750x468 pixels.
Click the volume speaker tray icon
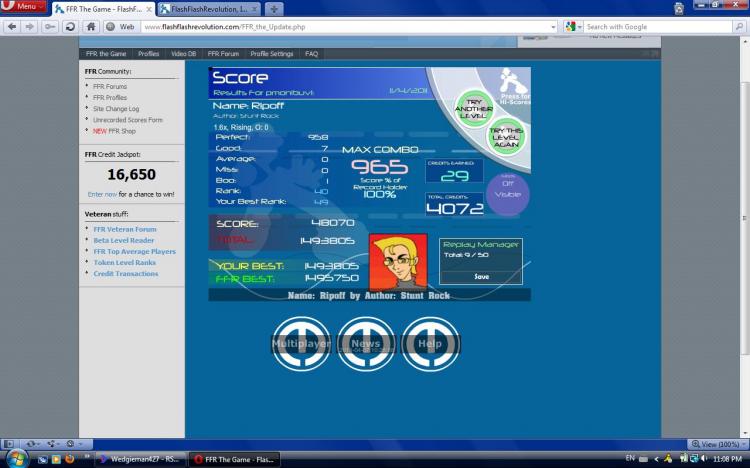tap(705, 459)
